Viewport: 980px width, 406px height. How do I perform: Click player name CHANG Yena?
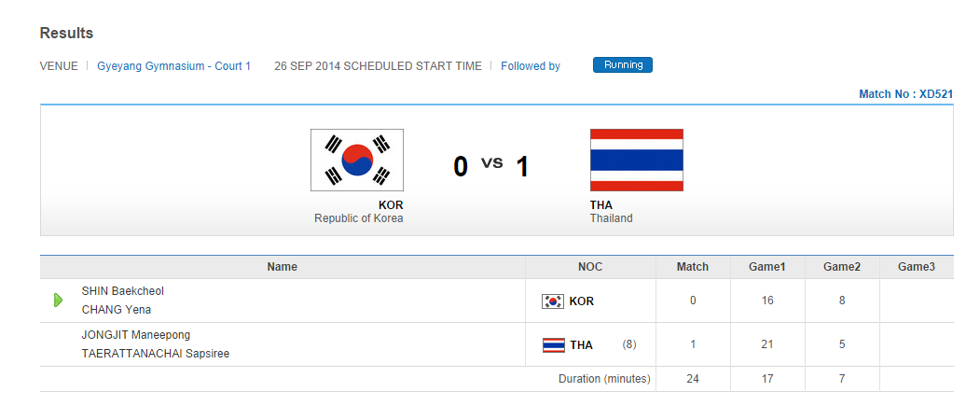click(117, 310)
